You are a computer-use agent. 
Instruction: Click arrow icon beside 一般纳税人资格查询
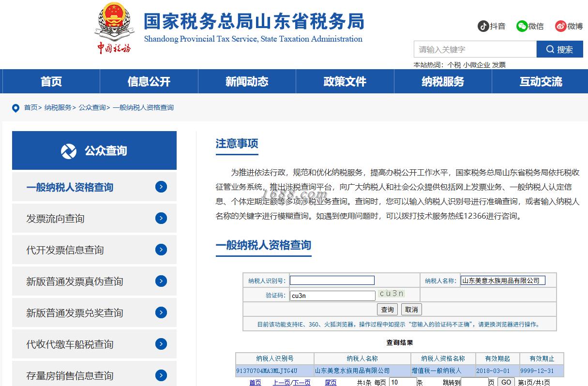point(161,187)
